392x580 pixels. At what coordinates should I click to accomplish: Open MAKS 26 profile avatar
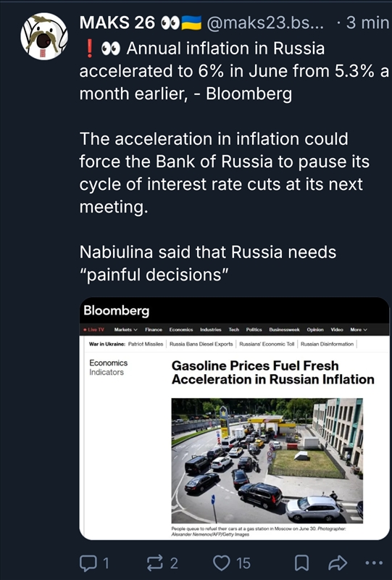[44, 36]
